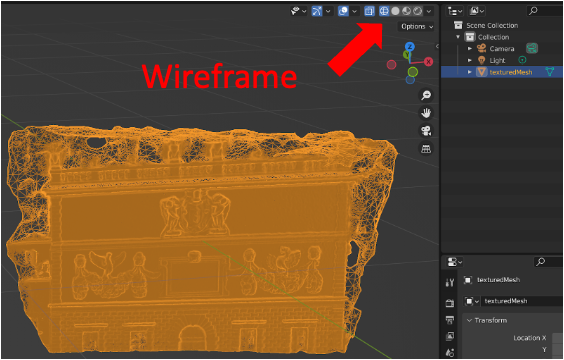Screen dimensions: 564x360
Task: Switch to Solid viewport shading
Action: point(395,11)
